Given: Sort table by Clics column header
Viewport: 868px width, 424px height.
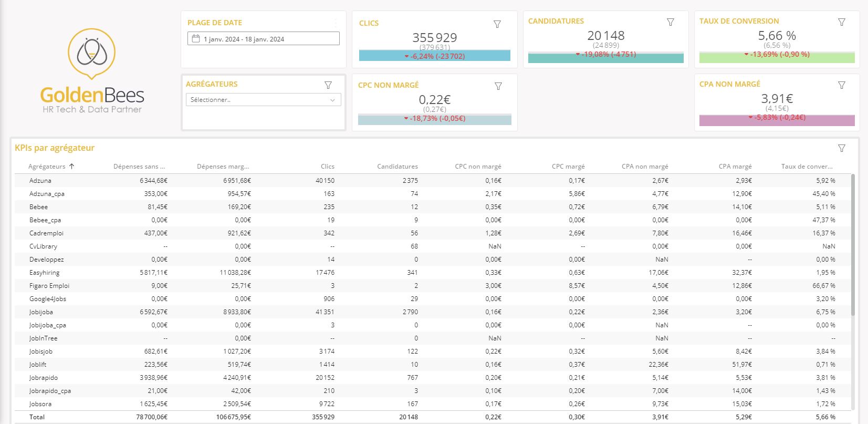Looking at the screenshot, I should [328, 167].
